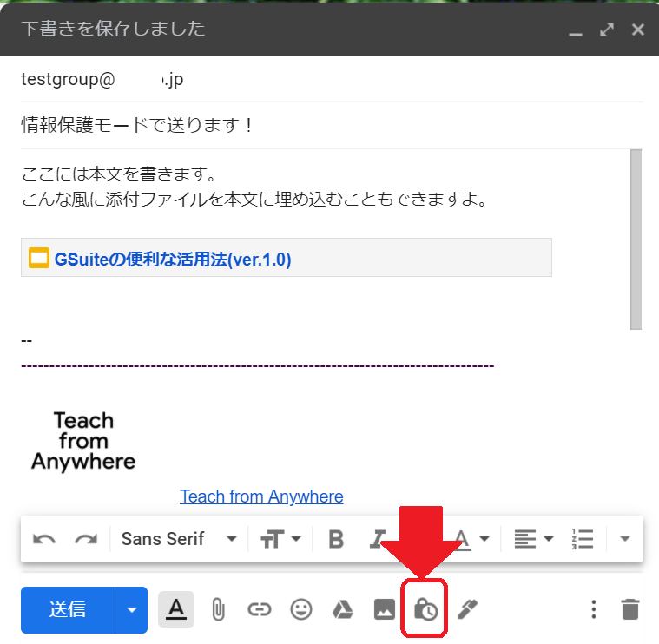
Task: Insert a link with the chain icon
Action: 260,609
